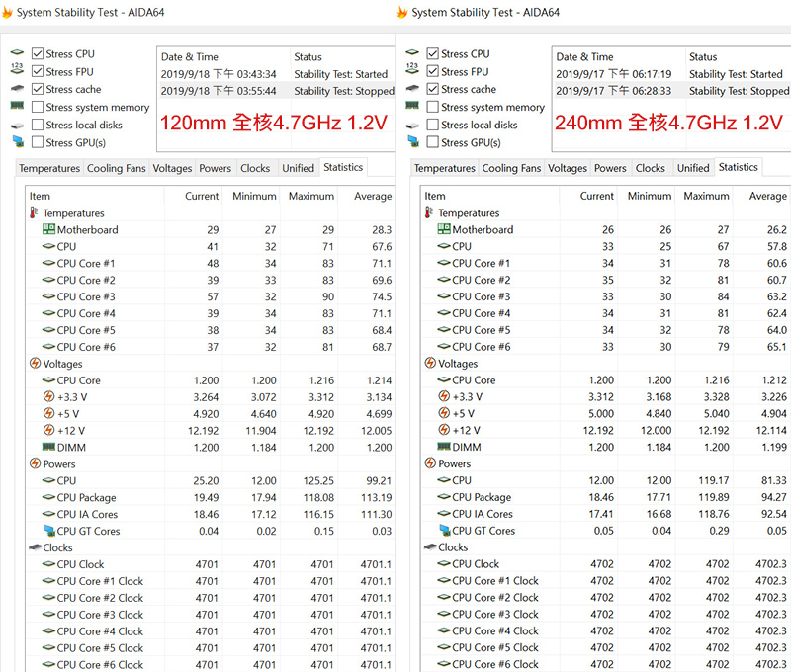The image size is (791, 672).
Task: Click Item column header in left window
Action: [94, 196]
